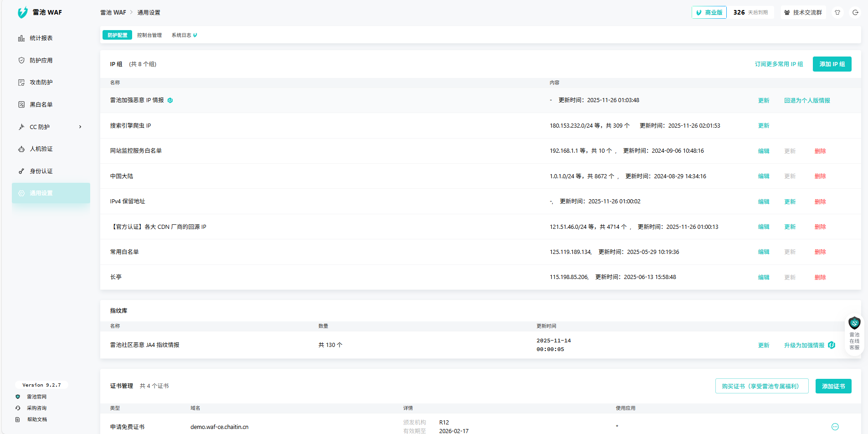Image resolution: width=868 pixels, height=434 pixels.
Task: Delete the IPv4 保留地址 group
Action: pyautogui.click(x=820, y=202)
